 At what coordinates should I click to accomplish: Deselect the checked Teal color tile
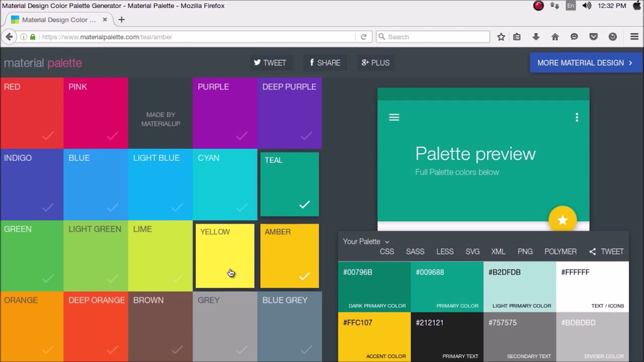coord(289,185)
